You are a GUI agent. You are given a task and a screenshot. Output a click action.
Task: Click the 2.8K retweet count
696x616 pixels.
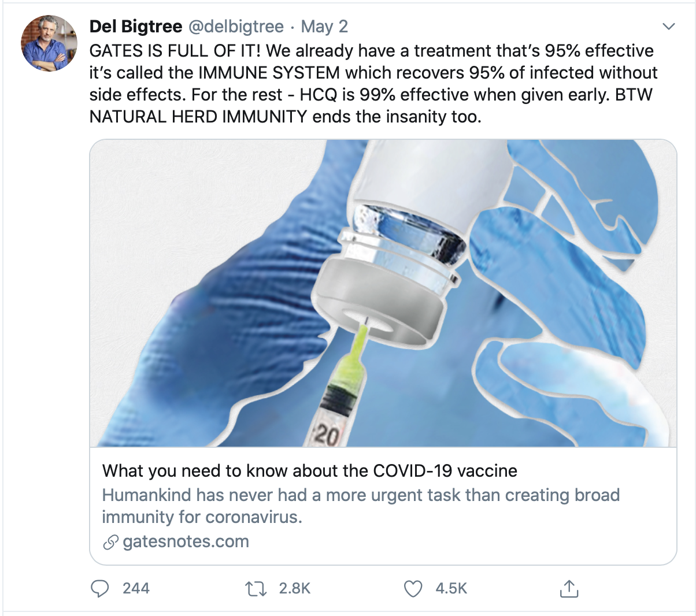pos(294,588)
